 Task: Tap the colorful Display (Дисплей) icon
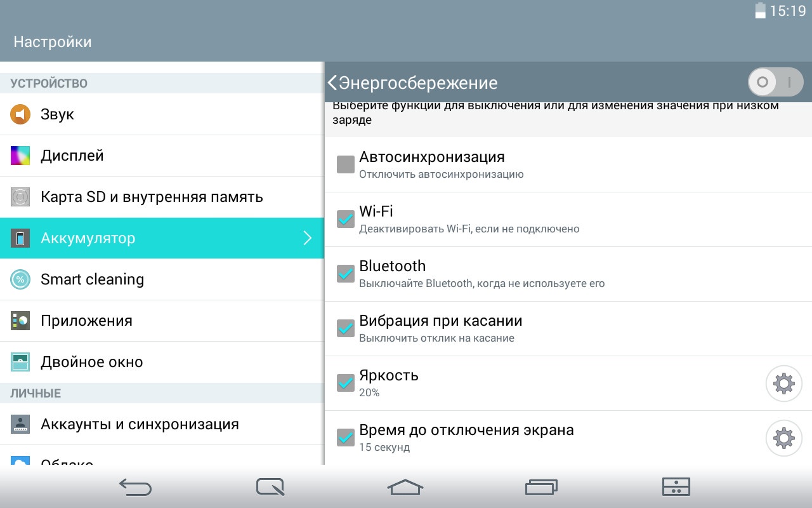point(20,156)
